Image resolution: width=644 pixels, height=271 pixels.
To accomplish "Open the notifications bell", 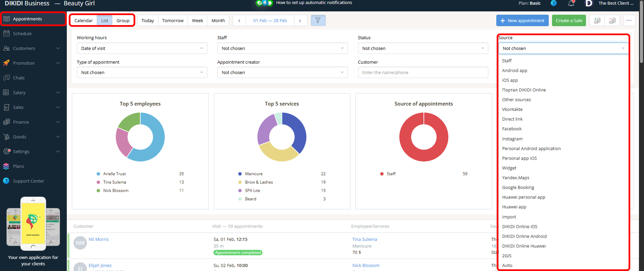I will point(571,3).
